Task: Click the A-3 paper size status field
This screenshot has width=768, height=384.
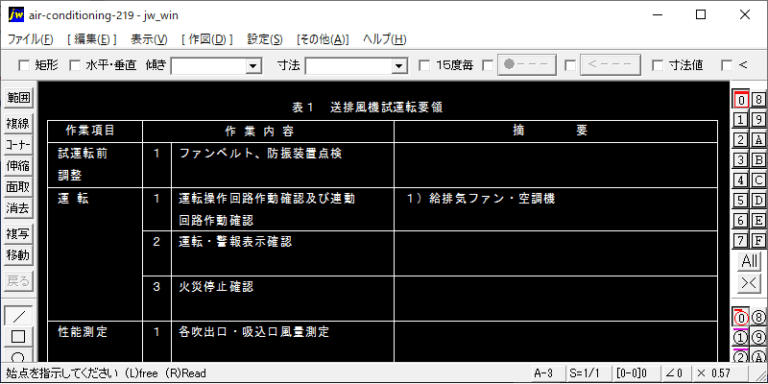Action: 548,373
